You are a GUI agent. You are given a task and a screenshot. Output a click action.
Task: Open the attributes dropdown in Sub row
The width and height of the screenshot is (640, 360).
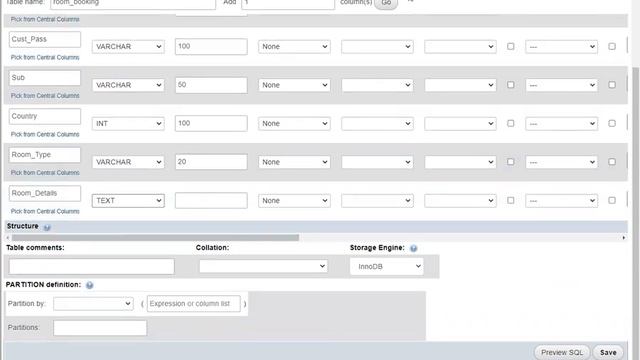click(x=460, y=85)
